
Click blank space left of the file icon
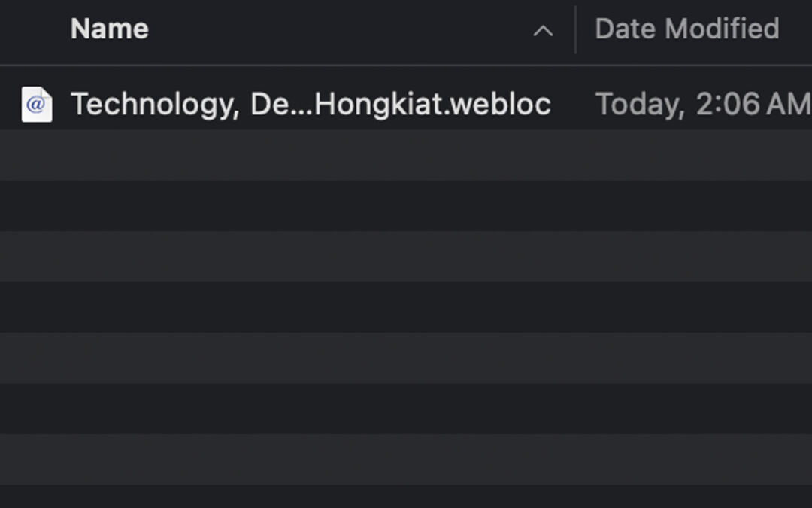(x=9, y=105)
